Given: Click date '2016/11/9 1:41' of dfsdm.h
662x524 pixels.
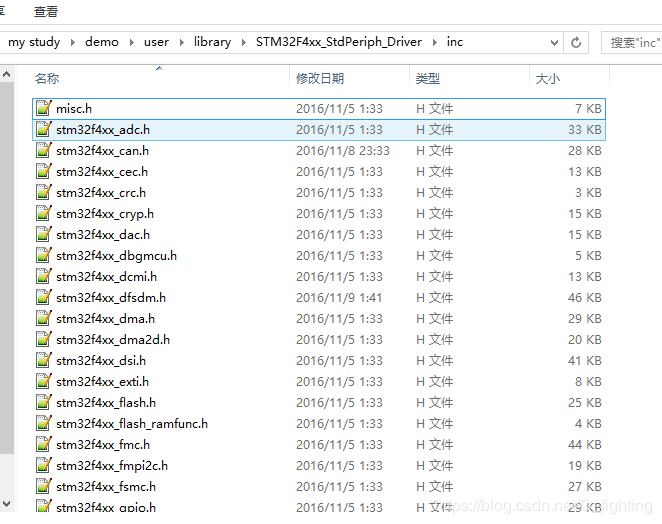Looking at the screenshot, I should point(339,298).
